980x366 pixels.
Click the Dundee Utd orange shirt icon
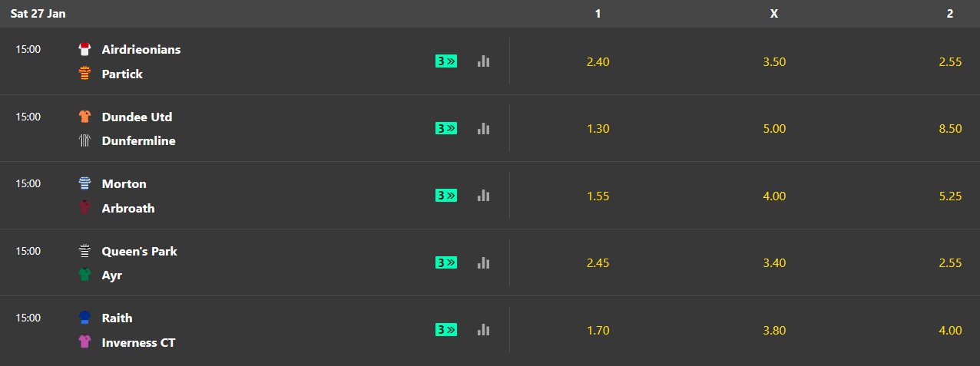85,117
